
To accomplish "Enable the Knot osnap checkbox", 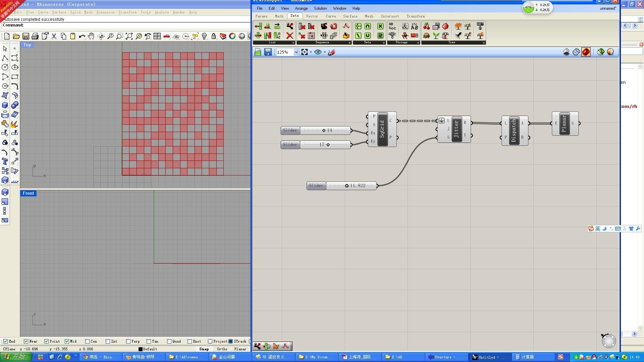I will [x=190, y=341].
